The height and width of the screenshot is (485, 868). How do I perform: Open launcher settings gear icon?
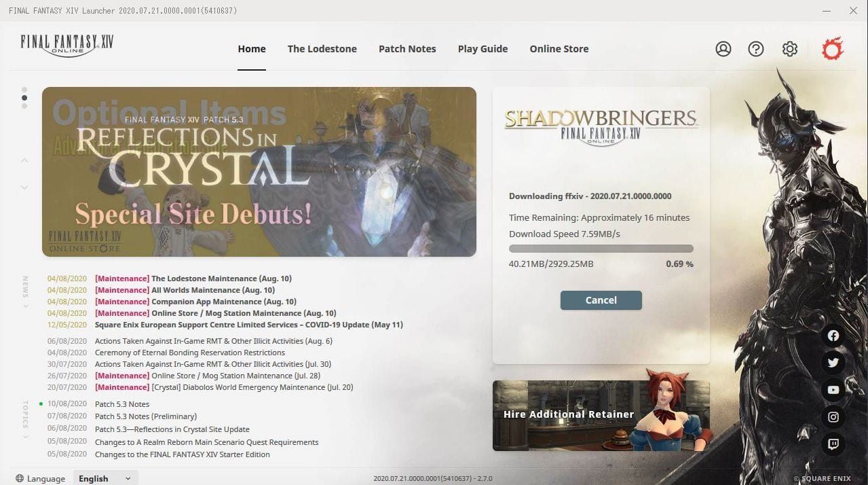pyautogui.click(x=789, y=49)
